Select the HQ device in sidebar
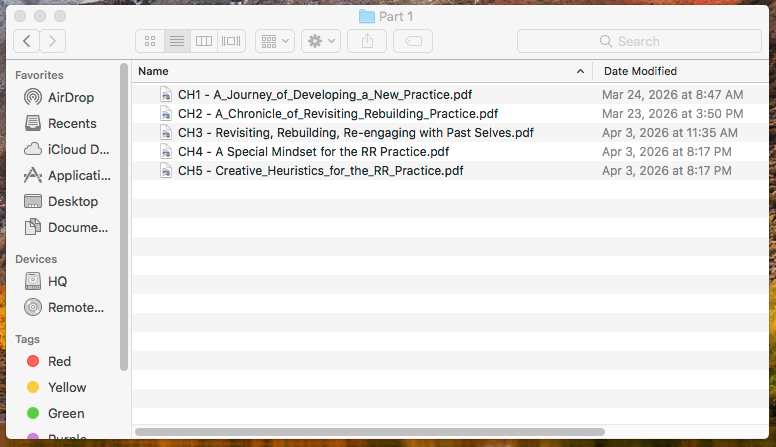 point(58,281)
